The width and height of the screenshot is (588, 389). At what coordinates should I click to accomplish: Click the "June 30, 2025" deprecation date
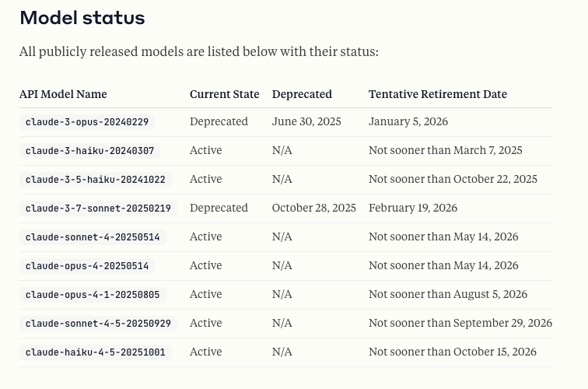click(x=306, y=122)
